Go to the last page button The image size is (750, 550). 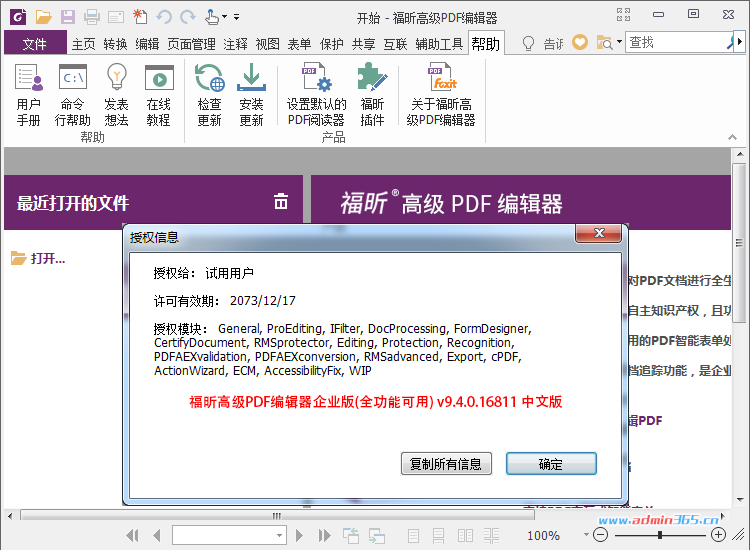point(324,535)
